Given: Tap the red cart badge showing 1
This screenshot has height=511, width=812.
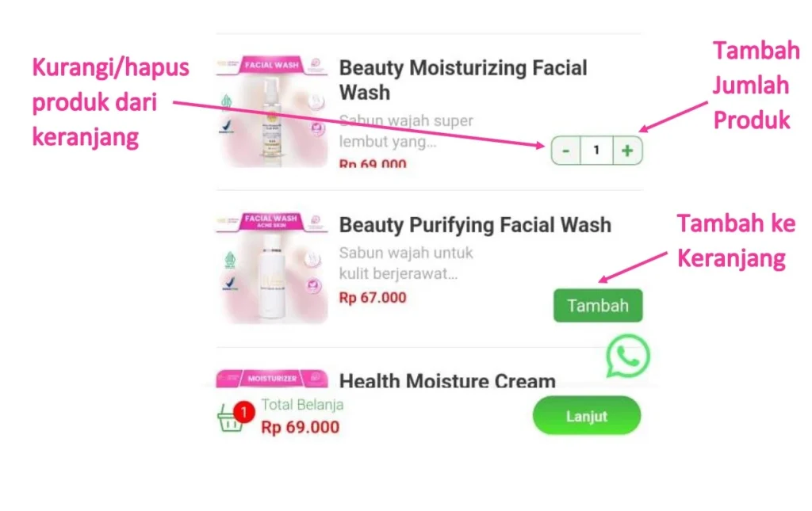Looking at the screenshot, I should 243,412.
